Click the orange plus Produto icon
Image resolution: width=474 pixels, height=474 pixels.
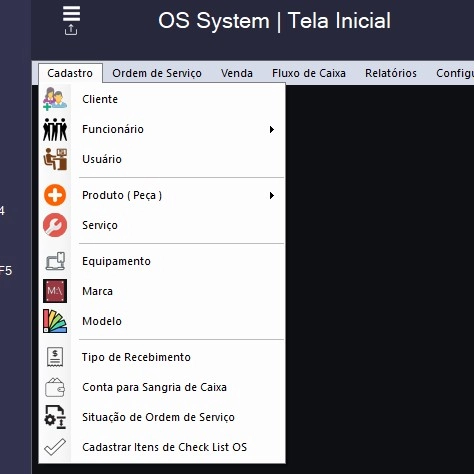(x=55, y=195)
